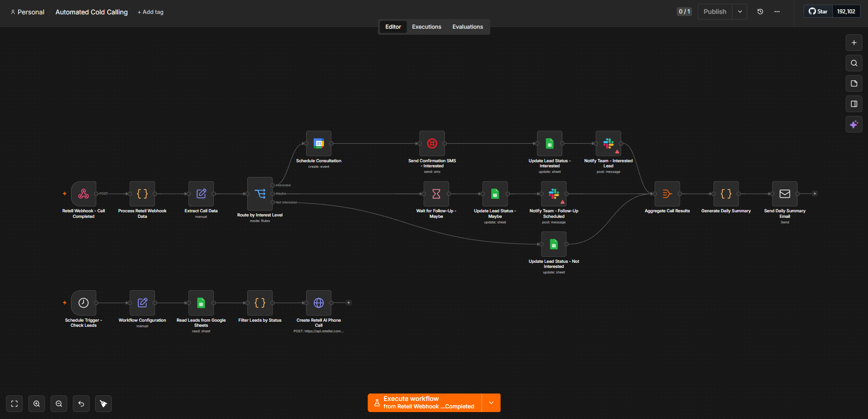Switch to the Executions tab
Image resolution: width=868 pixels, height=419 pixels.
click(x=426, y=27)
